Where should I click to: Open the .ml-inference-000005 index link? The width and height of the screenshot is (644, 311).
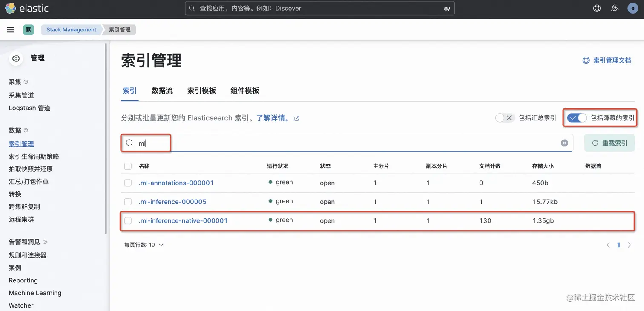pyautogui.click(x=172, y=202)
